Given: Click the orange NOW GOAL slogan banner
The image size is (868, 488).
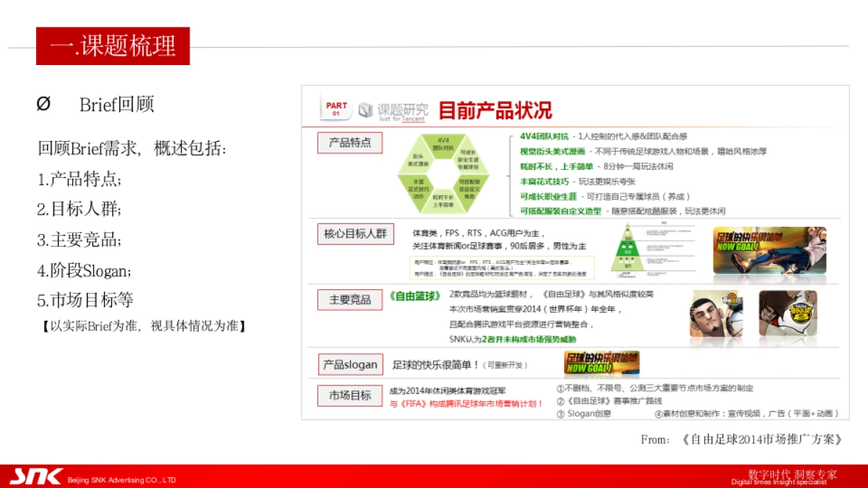Looking at the screenshot, I should click(x=599, y=364).
